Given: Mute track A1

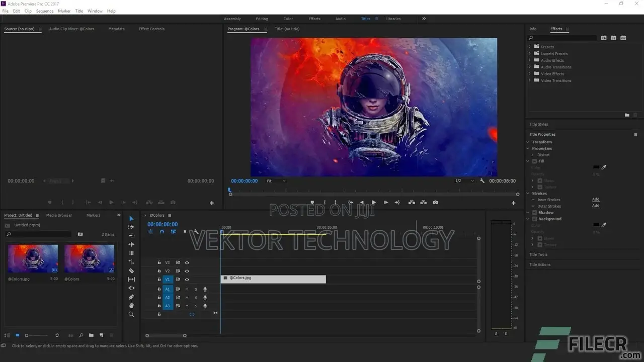Looking at the screenshot, I should point(187,289).
